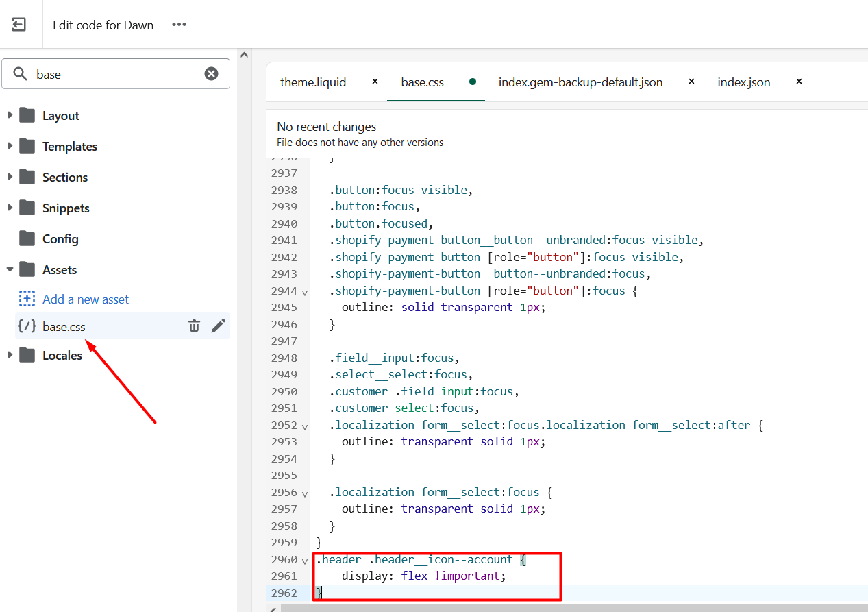Click the Config folder icon
The image size is (868, 612).
click(x=27, y=238)
